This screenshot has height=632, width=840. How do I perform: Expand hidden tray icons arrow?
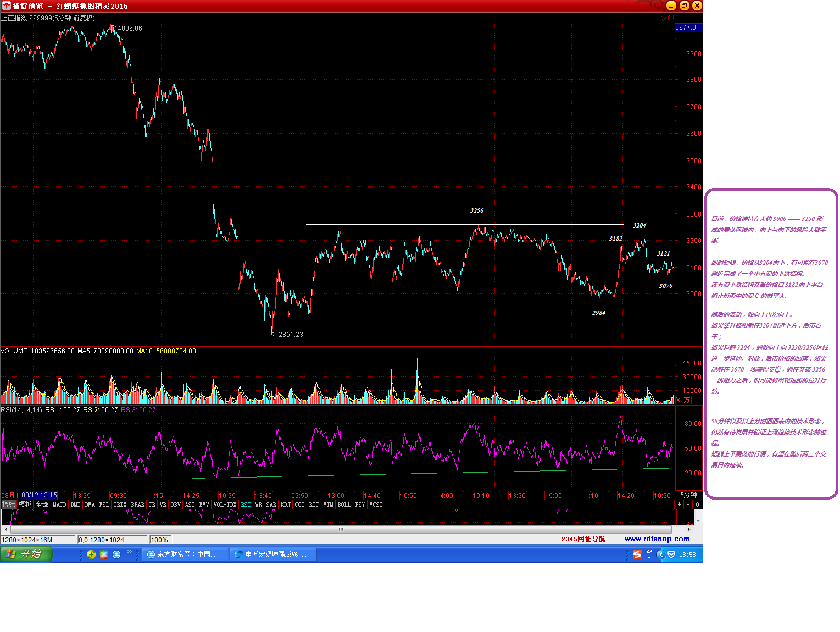pos(661,555)
